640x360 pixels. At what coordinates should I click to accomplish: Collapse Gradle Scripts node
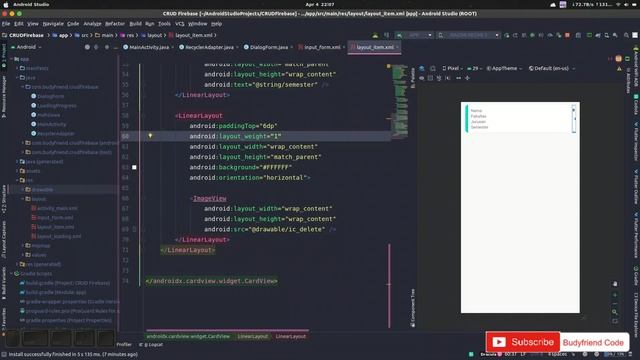12,273
